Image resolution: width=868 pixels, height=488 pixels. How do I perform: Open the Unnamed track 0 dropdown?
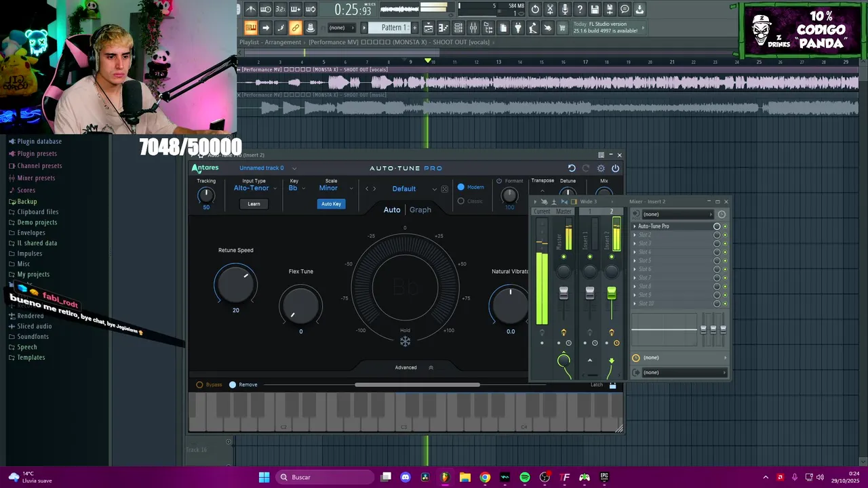(x=268, y=168)
